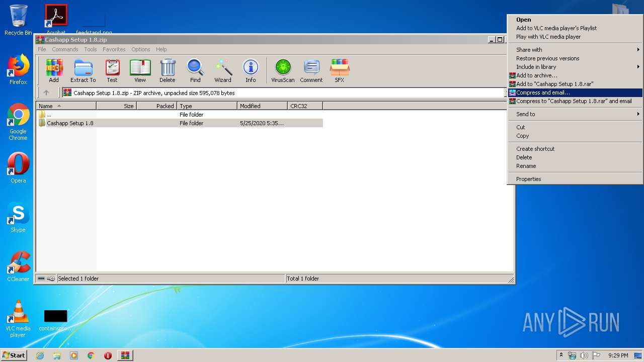Start VirusScan on the archive
The width and height of the screenshot is (644, 362).
283,71
